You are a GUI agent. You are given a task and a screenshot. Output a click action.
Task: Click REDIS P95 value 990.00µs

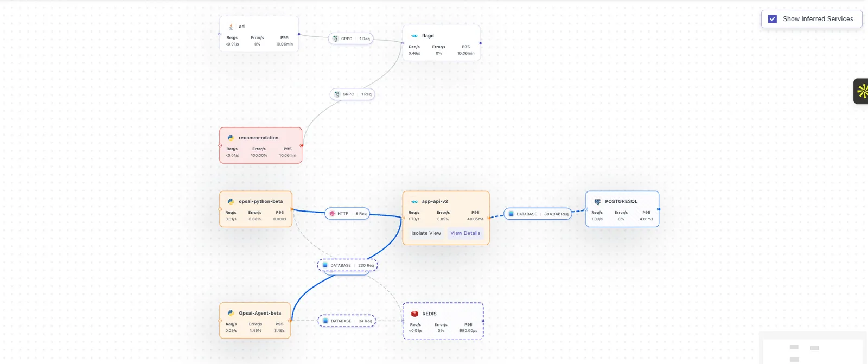click(x=469, y=330)
